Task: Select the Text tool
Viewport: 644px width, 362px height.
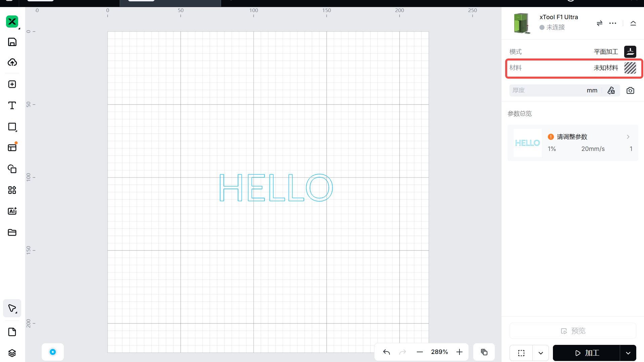Action: pos(12,106)
